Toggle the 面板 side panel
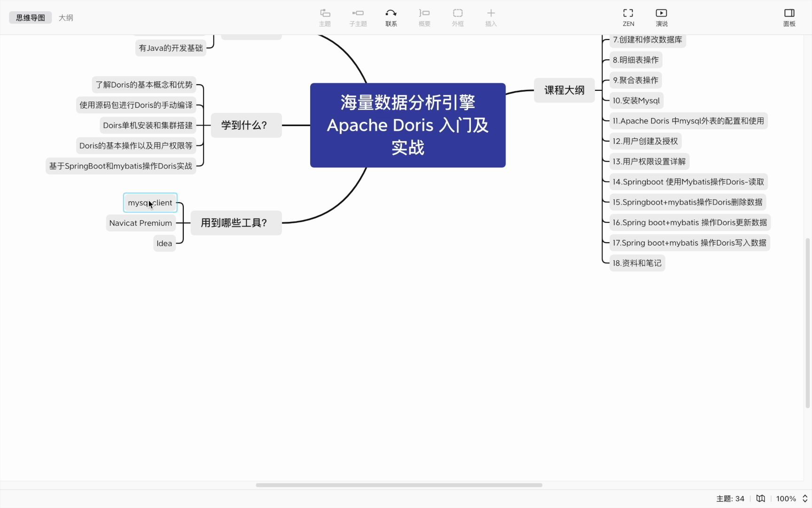Screen dimensions: 812x508 point(789,17)
